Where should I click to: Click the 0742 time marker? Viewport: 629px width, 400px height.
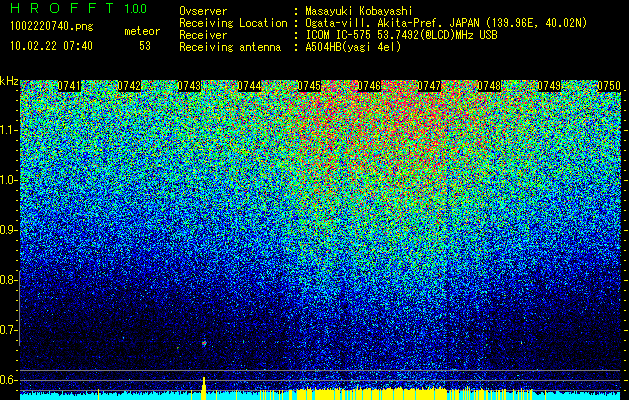[x=129, y=86]
